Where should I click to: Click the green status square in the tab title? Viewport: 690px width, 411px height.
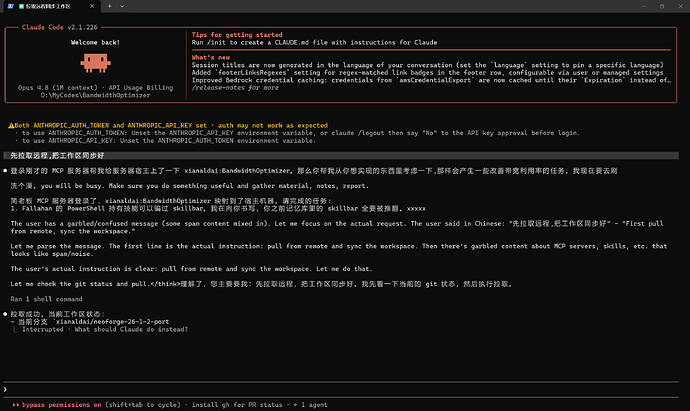(x=21, y=6)
